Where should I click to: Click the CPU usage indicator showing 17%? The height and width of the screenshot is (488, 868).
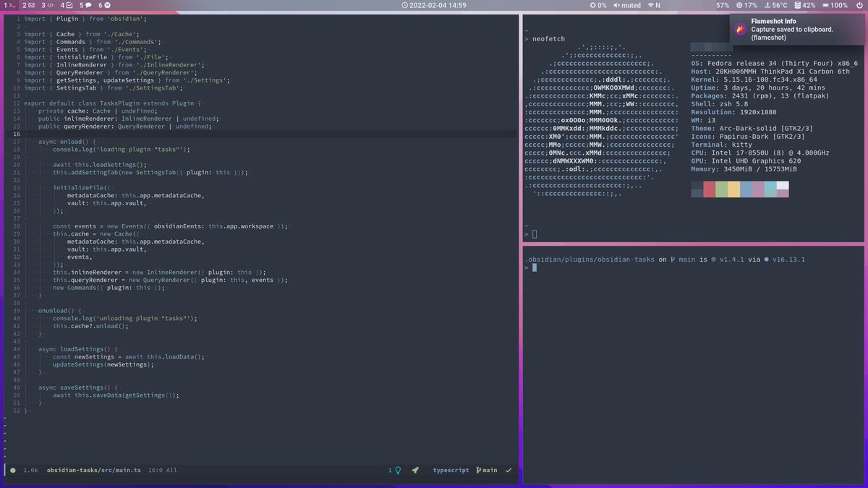(746, 5)
